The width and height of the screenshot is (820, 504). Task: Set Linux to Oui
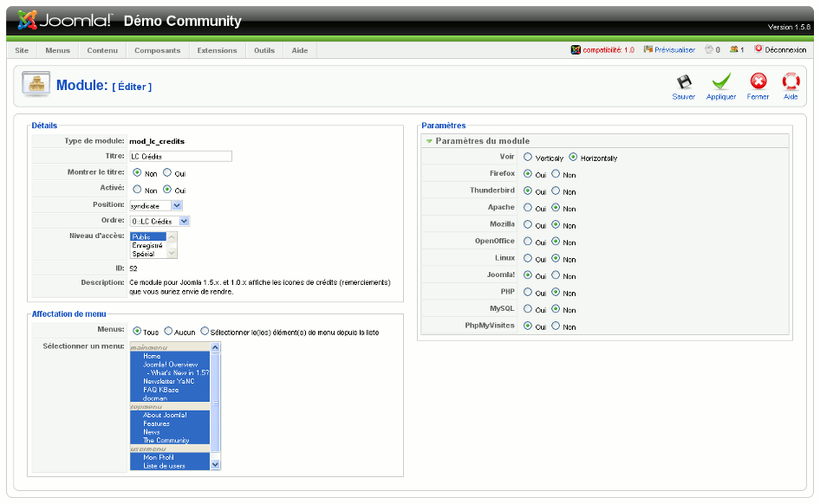point(528,259)
